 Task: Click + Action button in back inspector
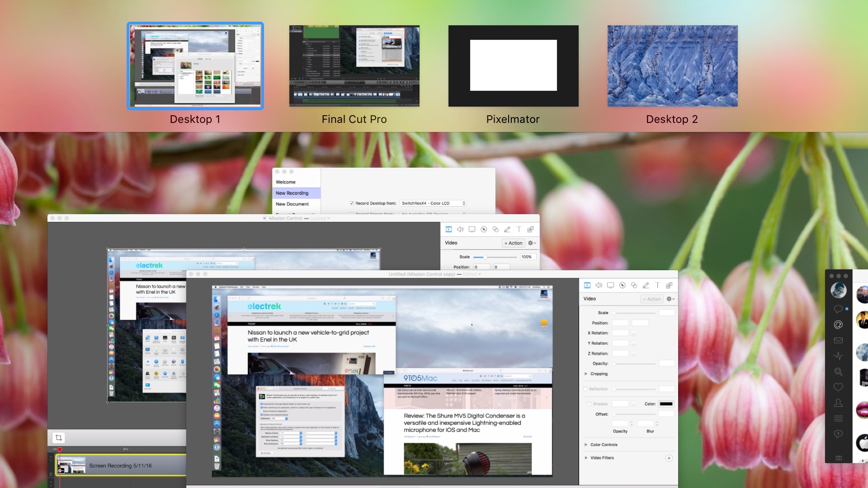[x=513, y=243]
